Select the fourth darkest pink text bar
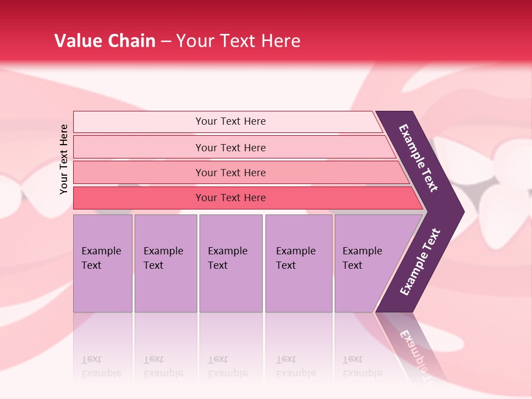The height and width of the screenshot is (399, 532). point(230,198)
